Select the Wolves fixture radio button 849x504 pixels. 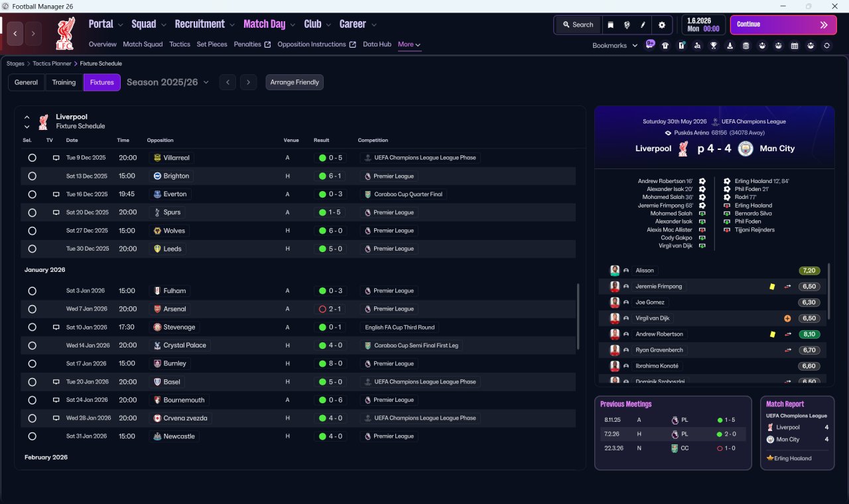(32, 231)
